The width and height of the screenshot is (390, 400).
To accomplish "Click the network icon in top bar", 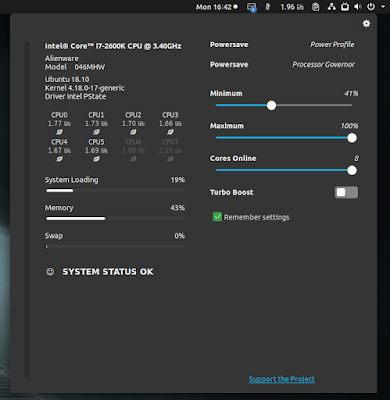I will 332,7.
